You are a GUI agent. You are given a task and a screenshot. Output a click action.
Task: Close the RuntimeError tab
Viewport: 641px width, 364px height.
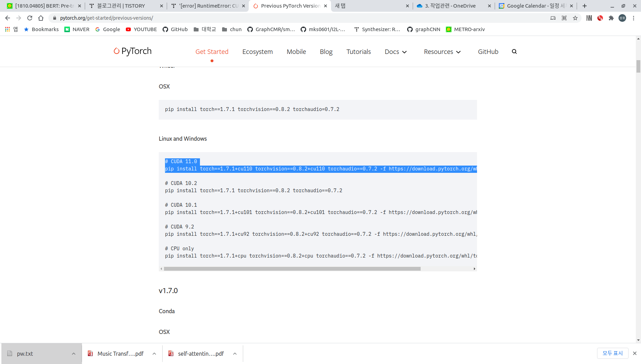244,6
